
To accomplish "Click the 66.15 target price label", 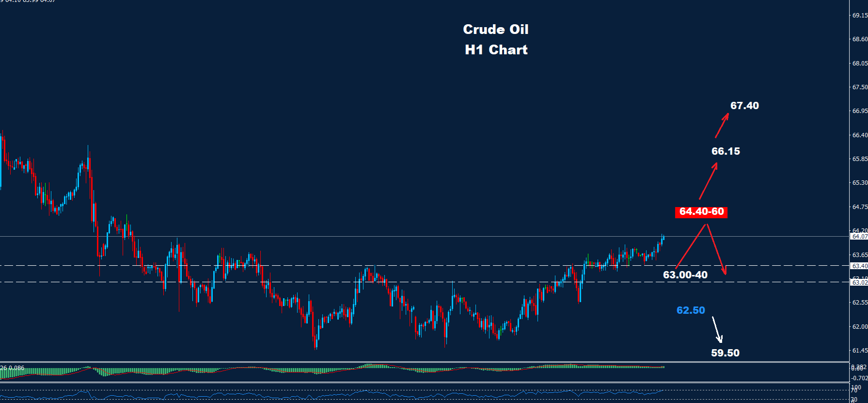I will tap(726, 151).
